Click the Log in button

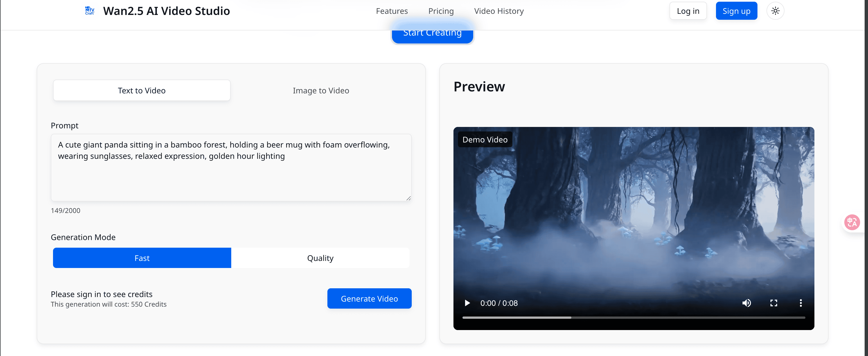[688, 11]
